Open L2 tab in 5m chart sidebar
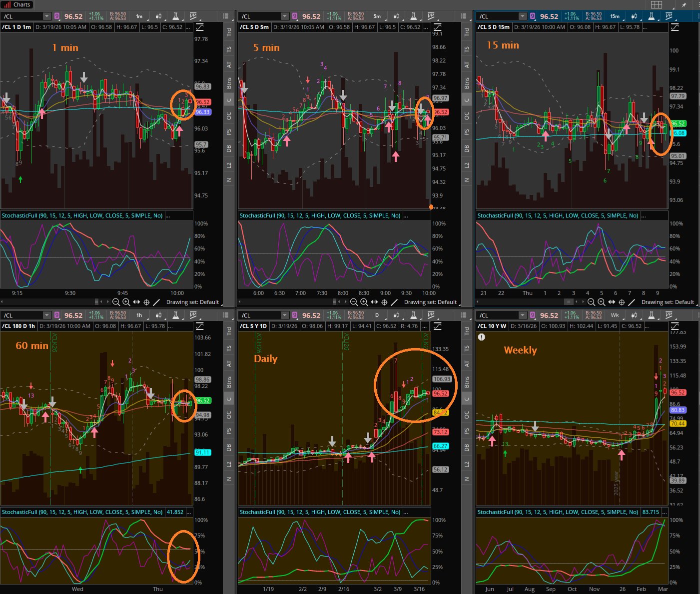This screenshot has width=700, height=594. click(x=467, y=165)
